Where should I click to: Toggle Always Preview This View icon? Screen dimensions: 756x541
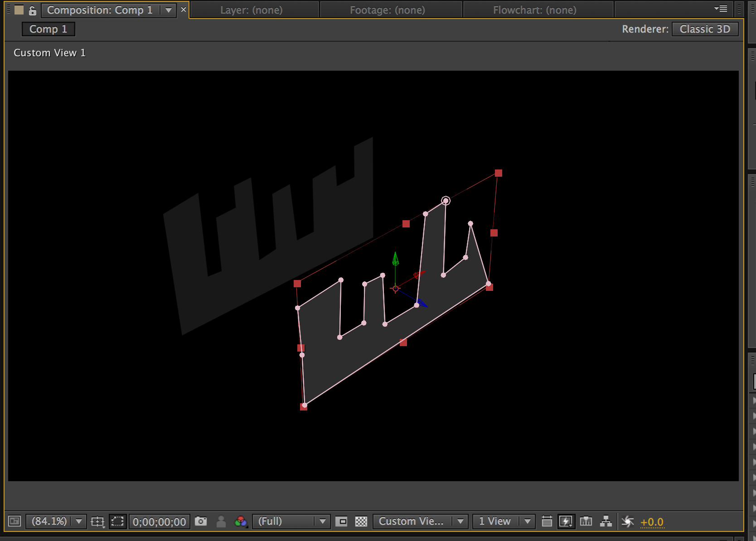(x=15, y=522)
